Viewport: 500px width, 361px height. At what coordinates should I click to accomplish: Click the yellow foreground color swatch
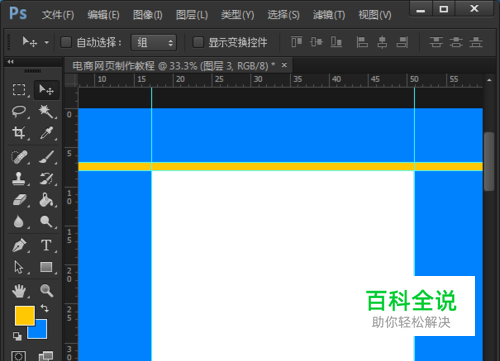[x=24, y=315]
